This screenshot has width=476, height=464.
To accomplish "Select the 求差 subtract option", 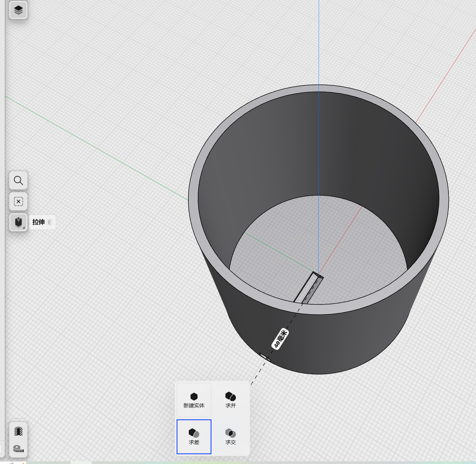I will (x=194, y=437).
